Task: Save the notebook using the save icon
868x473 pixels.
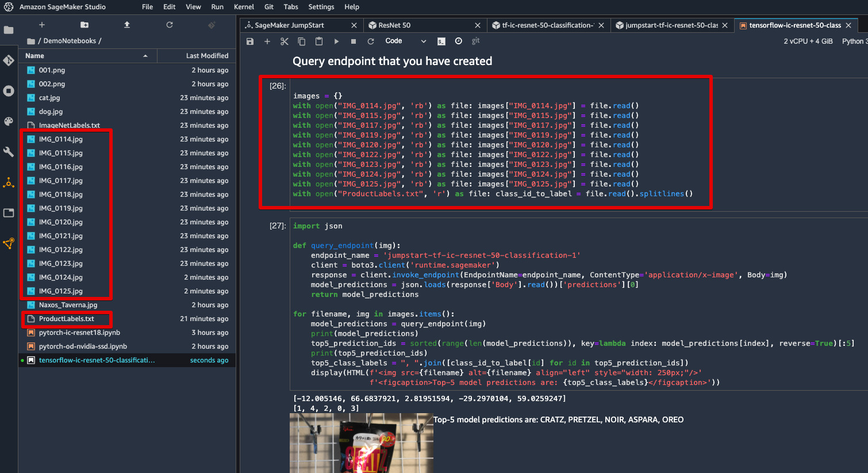Action: [x=250, y=41]
